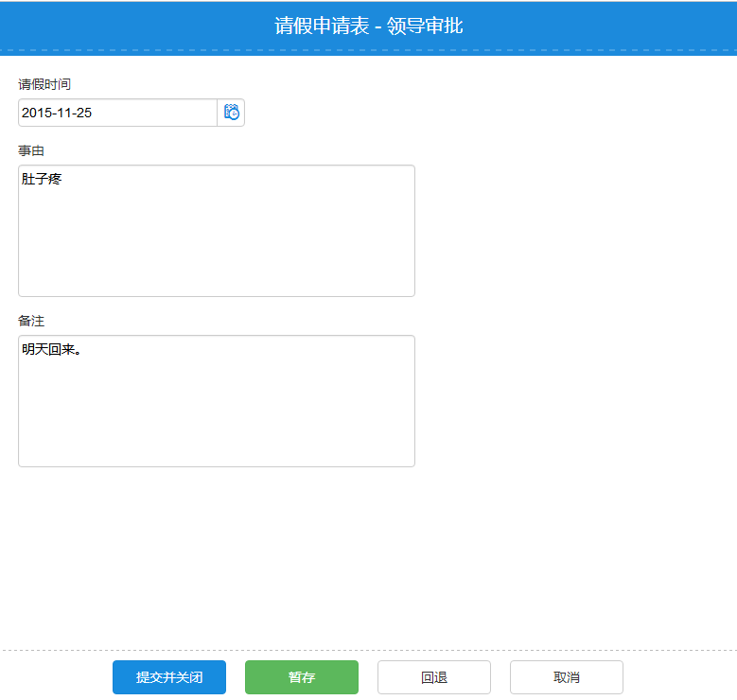Click the text 肚子疼 in the reason box
Screen dimensions: 737x700
point(42,179)
